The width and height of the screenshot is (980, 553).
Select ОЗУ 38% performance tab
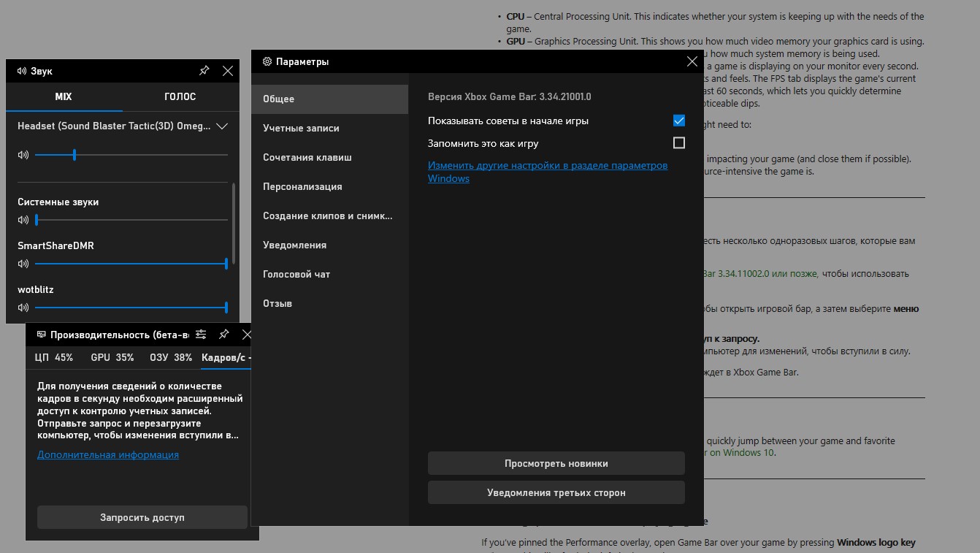click(171, 358)
